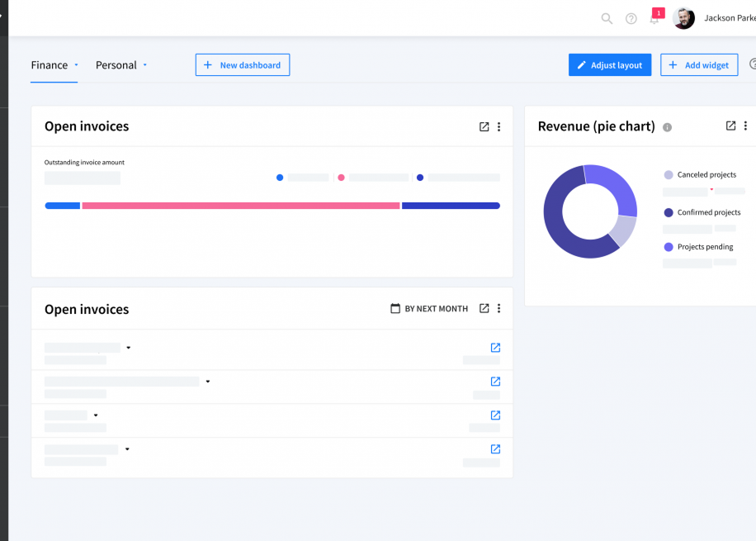This screenshot has height=541, width=756.
Task: Open kebab menu of lower Open invoices widget
Action: (x=499, y=308)
